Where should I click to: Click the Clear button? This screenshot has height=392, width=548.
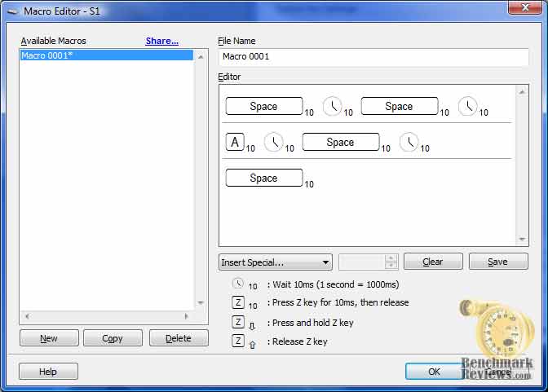click(x=433, y=262)
